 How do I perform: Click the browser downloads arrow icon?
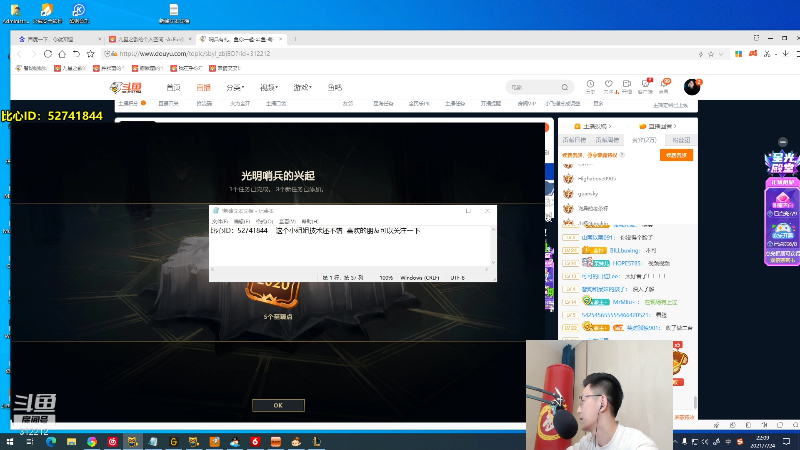(785, 54)
